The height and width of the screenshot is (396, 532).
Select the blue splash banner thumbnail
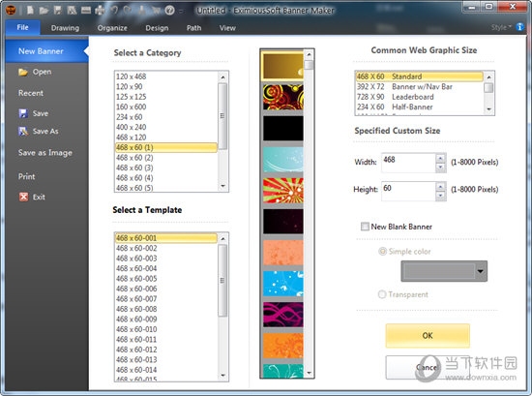283,284
